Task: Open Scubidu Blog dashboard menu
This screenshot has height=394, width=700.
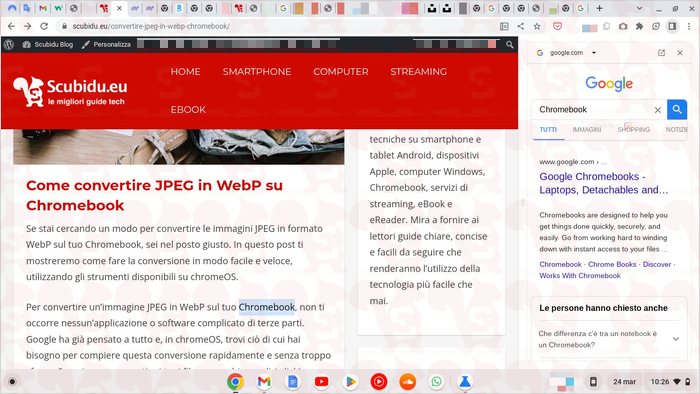Action: 47,44
